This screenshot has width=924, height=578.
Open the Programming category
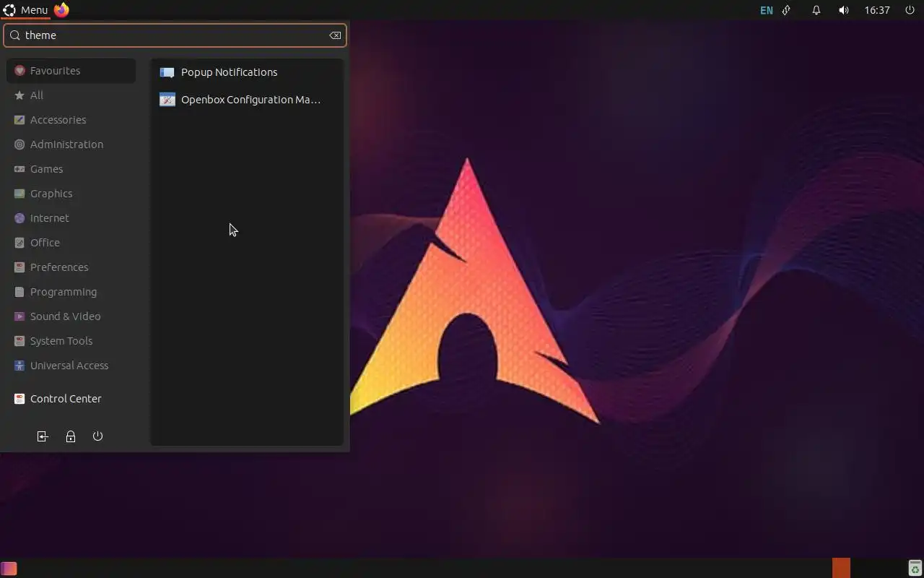point(71,292)
